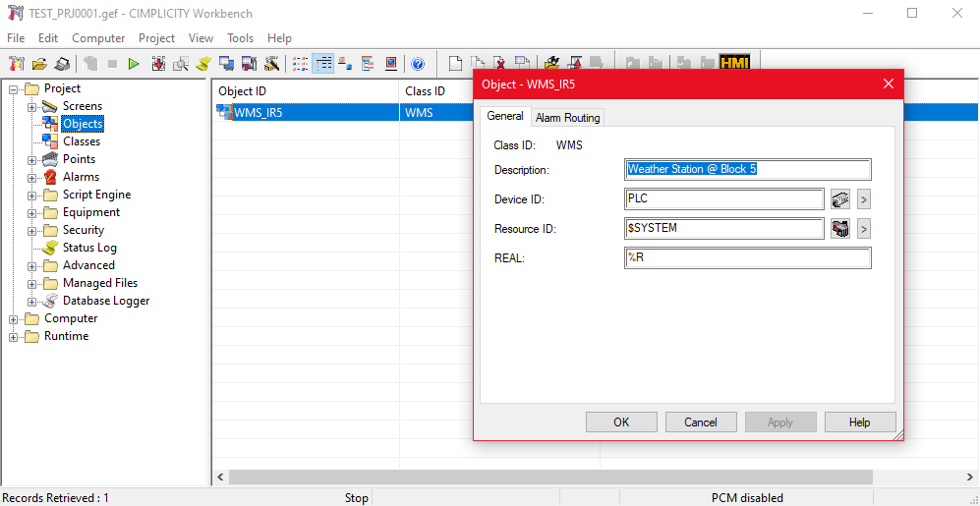Open the Edit menu
Image resolution: width=980 pixels, height=506 pixels.
pyautogui.click(x=48, y=38)
